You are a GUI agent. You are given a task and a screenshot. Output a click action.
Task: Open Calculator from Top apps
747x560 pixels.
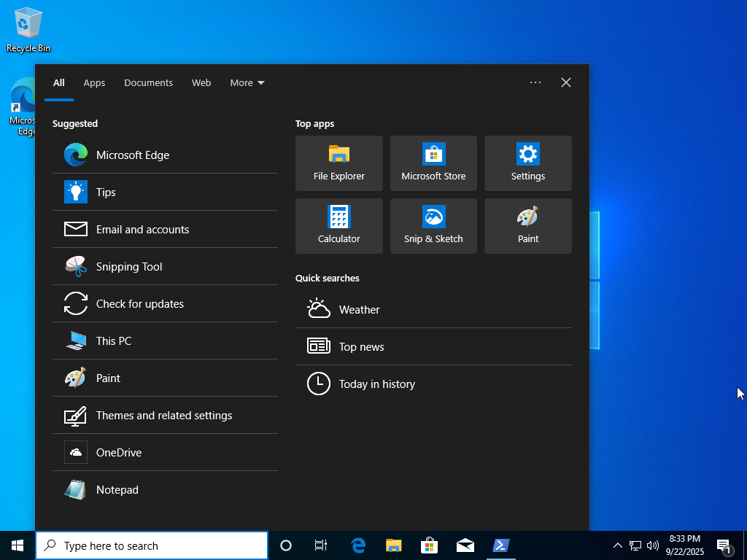338,226
